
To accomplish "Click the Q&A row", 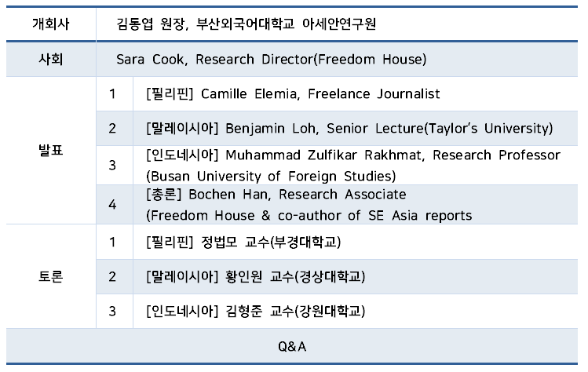I will pyautogui.click(x=292, y=345).
